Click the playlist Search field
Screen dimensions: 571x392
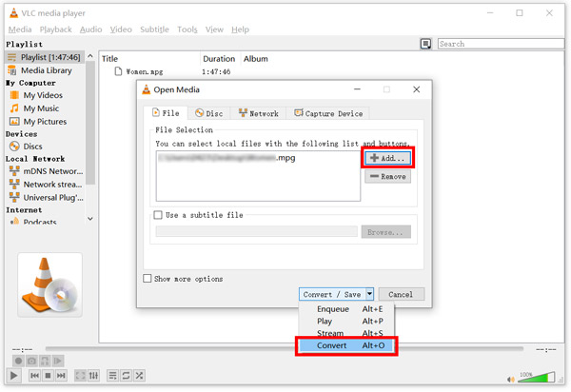pyautogui.click(x=501, y=44)
